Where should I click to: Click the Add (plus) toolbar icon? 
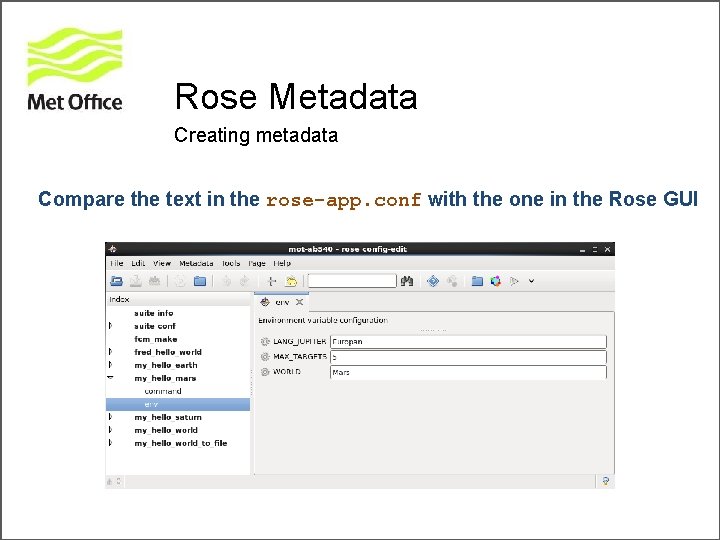pyautogui.click(x=272, y=281)
